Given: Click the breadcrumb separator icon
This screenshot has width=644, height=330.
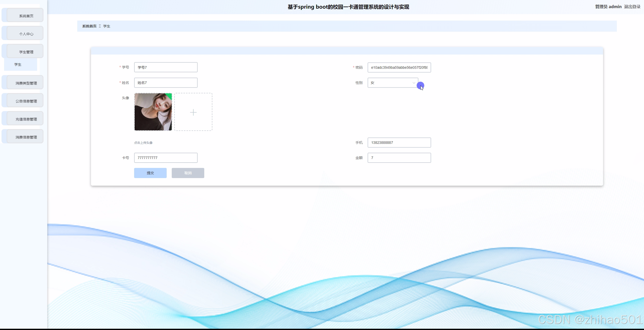Looking at the screenshot, I should (100, 26).
